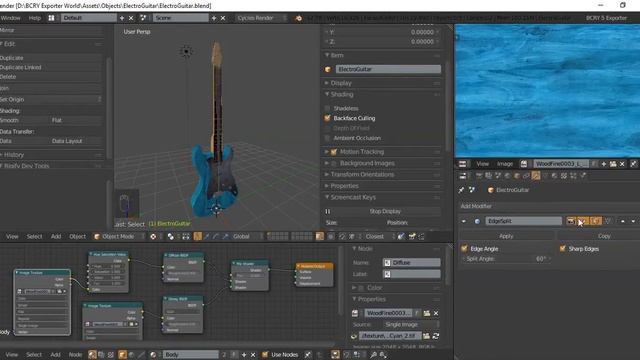Image resolution: width=640 pixels, height=360 pixels.
Task: Uncheck Edge Angle in EdgeSplit modifier
Action: click(x=464, y=249)
